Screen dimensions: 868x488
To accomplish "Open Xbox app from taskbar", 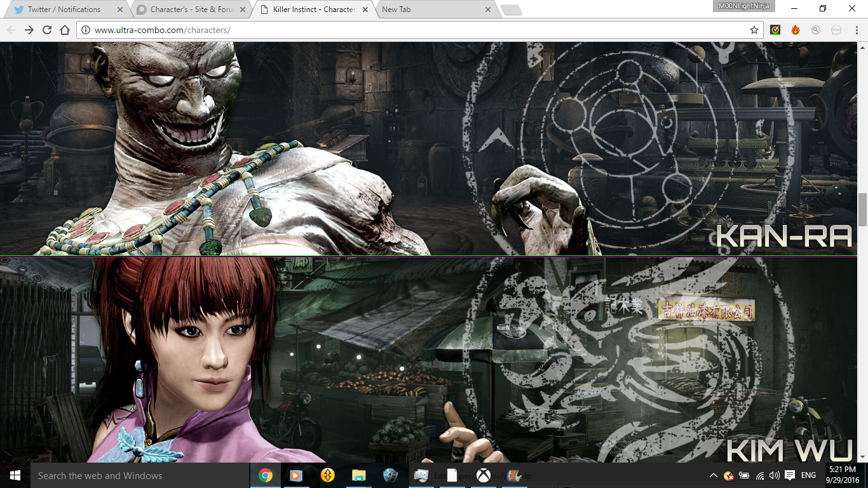I will 484,475.
